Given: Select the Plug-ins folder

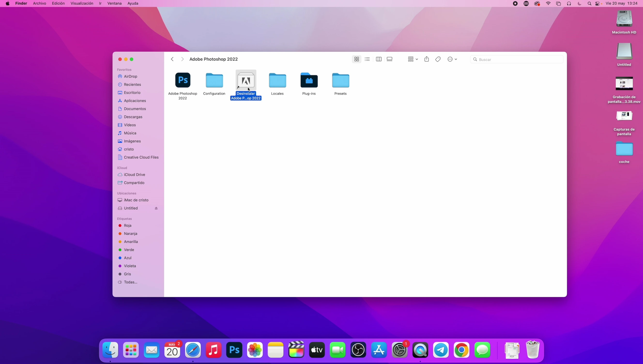Looking at the screenshot, I should [309, 80].
